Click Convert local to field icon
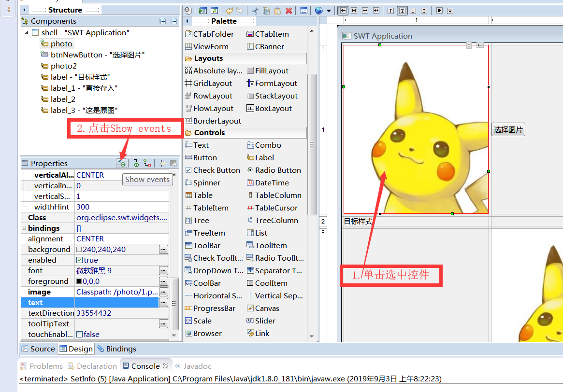This screenshot has height=392, width=563. click(147, 163)
